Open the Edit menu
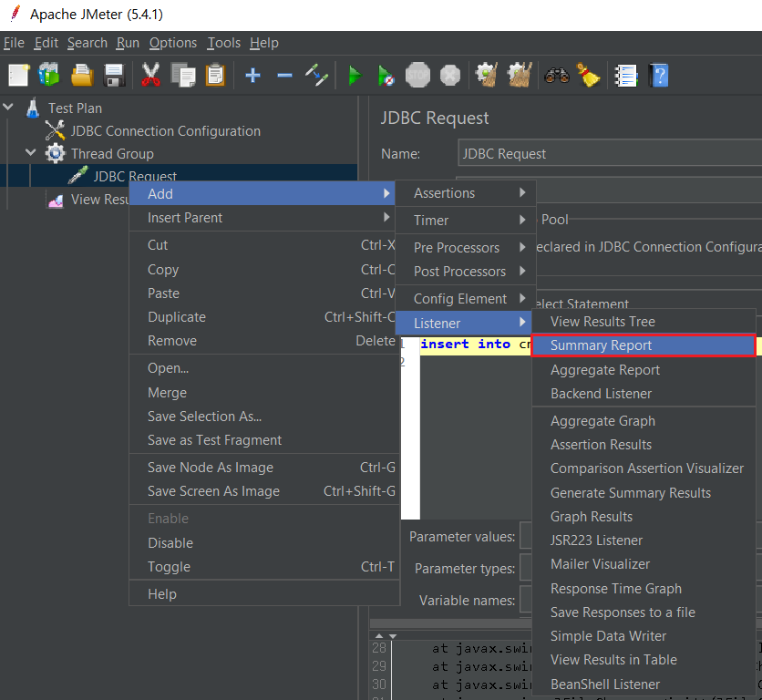Screen dimensions: 762x700 click(46, 43)
